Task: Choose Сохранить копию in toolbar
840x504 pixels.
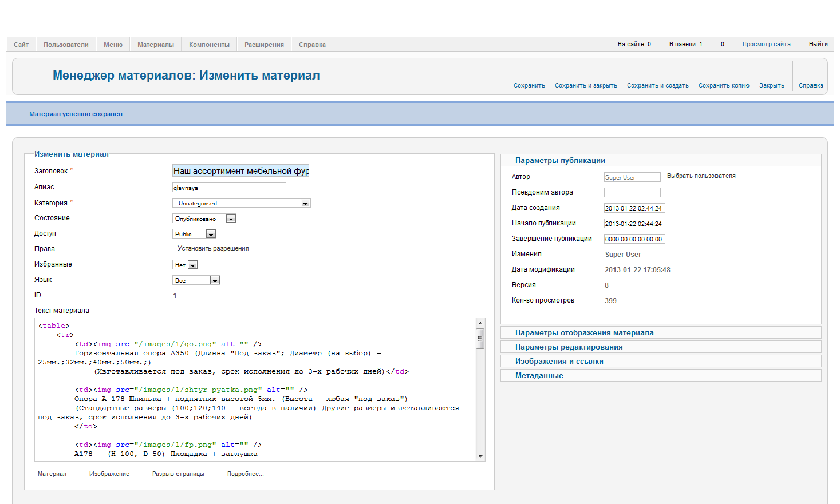Action: point(723,85)
